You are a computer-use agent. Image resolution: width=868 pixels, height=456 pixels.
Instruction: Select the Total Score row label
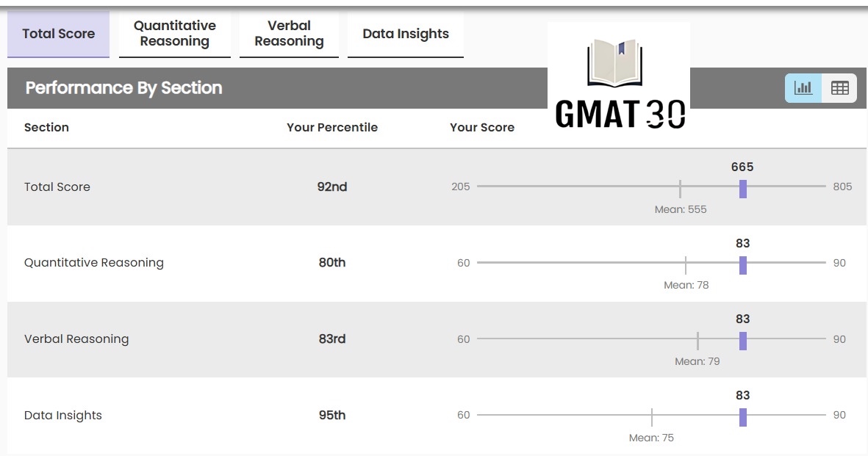[57, 187]
